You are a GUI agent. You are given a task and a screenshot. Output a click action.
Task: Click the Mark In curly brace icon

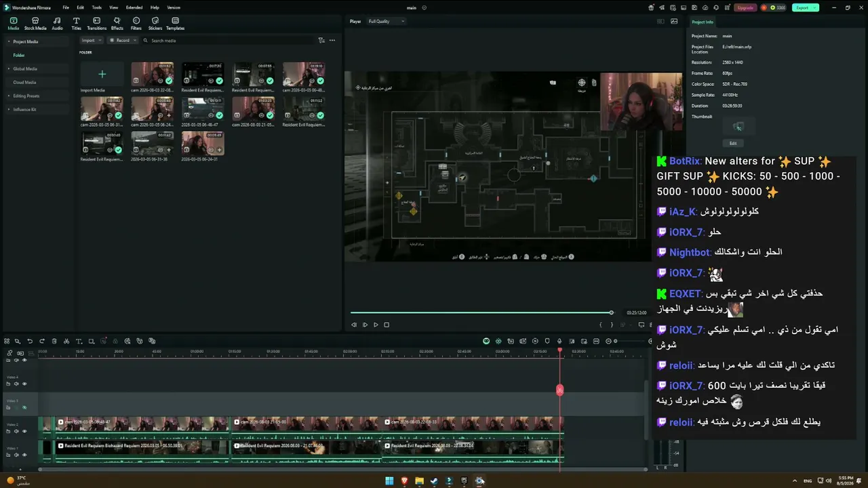tap(600, 325)
